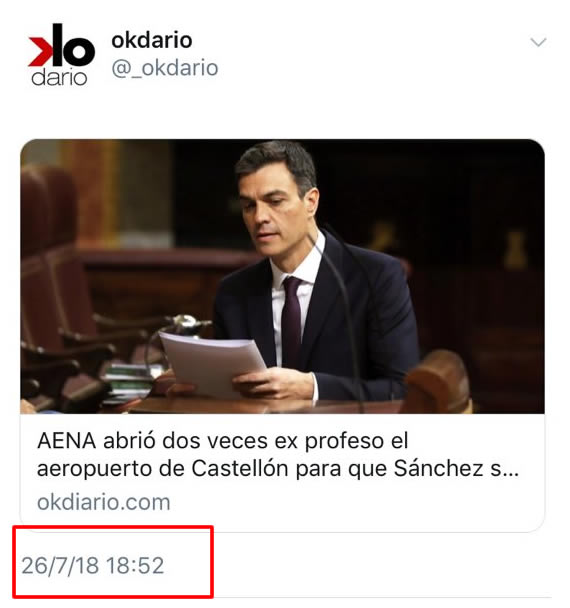The height and width of the screenshot is (608, 570).
Task: Click the red highlight box border
Action: (x=112, y=527)
